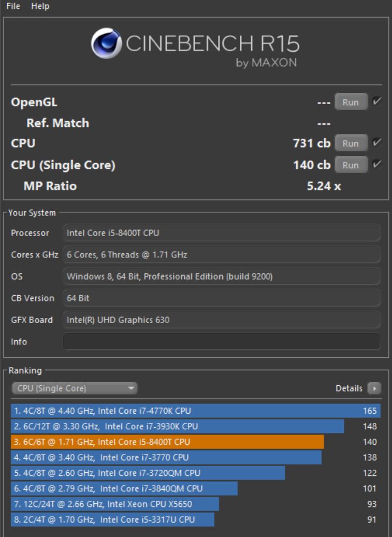Click the GFX Board field
392x537 pixels.
[x=221, y=320]
